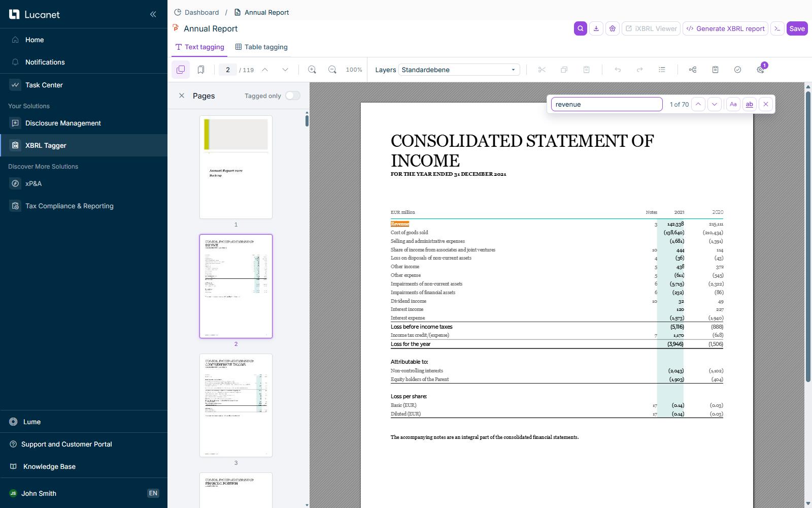The width and height of the screenshot is (812, 508).
Task: Select page 3 thumbnail
Action: (x=236, y=405)
